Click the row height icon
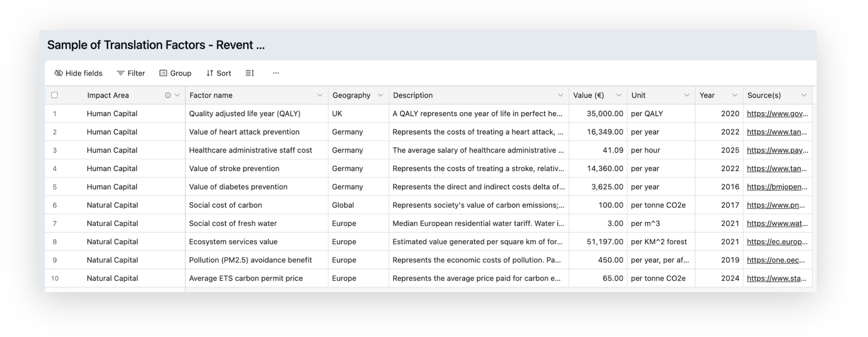Image resolution: width=868 pixels, height=337 pixels. [x=250, y=73]
